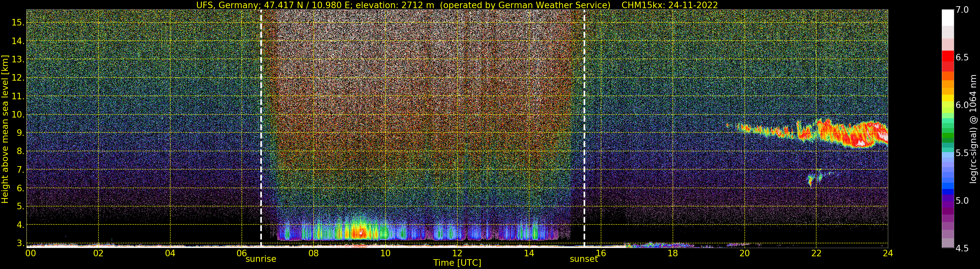Click the white dashed sunset marker line
This screenshot has width=980, height=269.
pos(584,128)
